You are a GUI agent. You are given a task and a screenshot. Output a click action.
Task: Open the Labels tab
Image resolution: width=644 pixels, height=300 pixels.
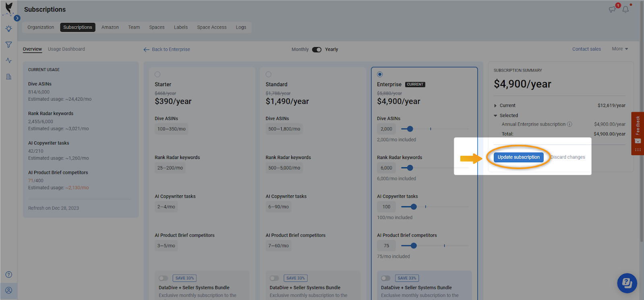[181, 27]
